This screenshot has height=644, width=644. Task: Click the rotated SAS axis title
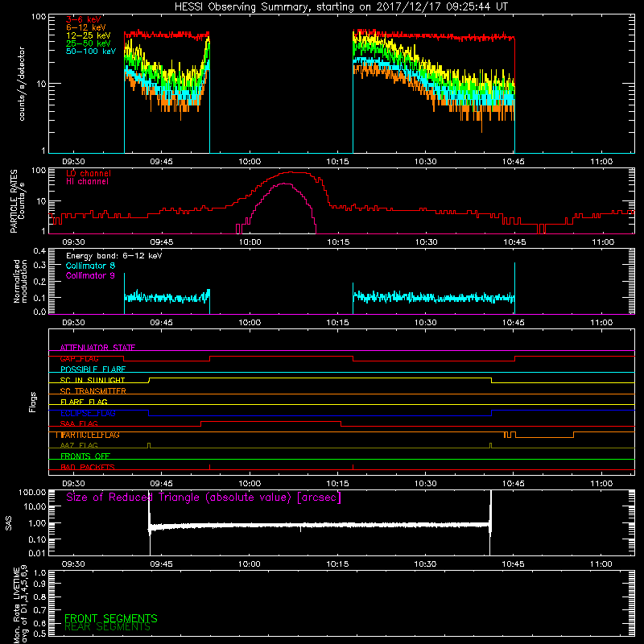coord(8,523)
